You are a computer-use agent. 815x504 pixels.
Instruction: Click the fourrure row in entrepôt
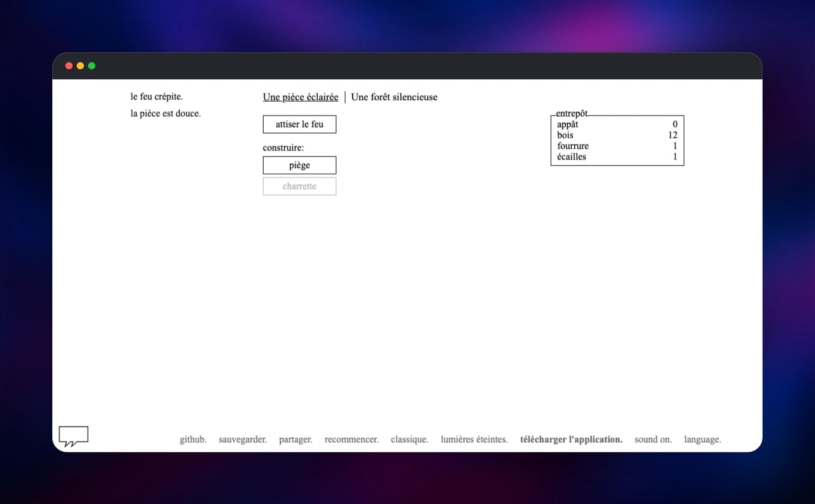pos(617,146)
